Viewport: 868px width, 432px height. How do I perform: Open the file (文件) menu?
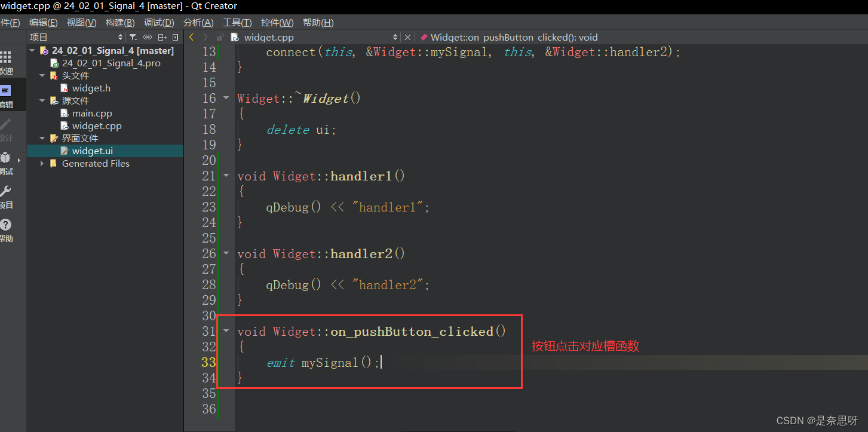pos(10,23)
